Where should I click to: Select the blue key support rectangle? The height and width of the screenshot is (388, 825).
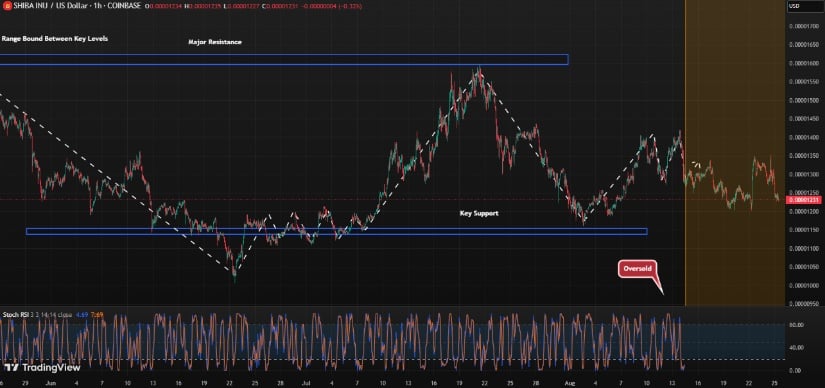pyautogui.click(x=337, y=232)
